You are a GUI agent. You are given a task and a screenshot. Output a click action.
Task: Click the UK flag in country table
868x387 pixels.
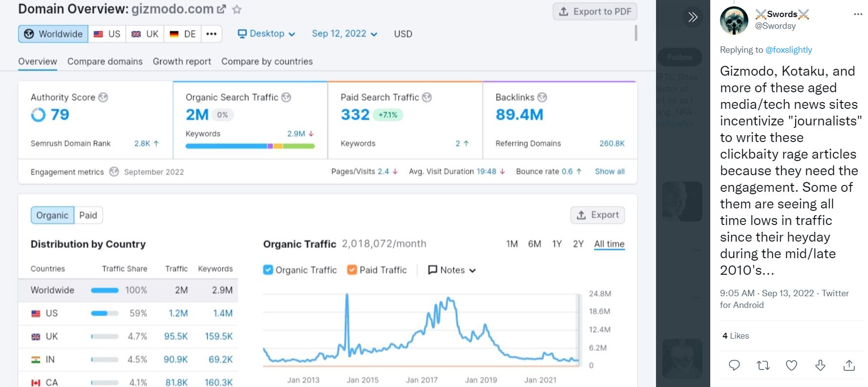pos(36,336)
